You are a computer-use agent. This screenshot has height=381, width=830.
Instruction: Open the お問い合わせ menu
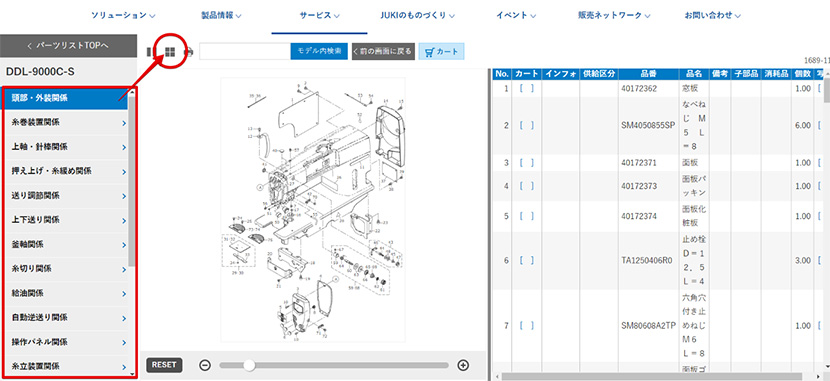point(712,15)
